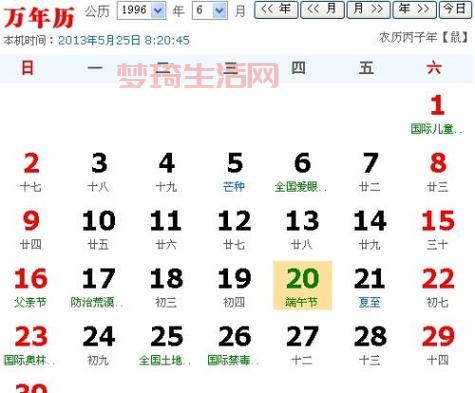Select date 23 marked 国际奥林
This screenshot has width=475, height=393.
point(30,345)
